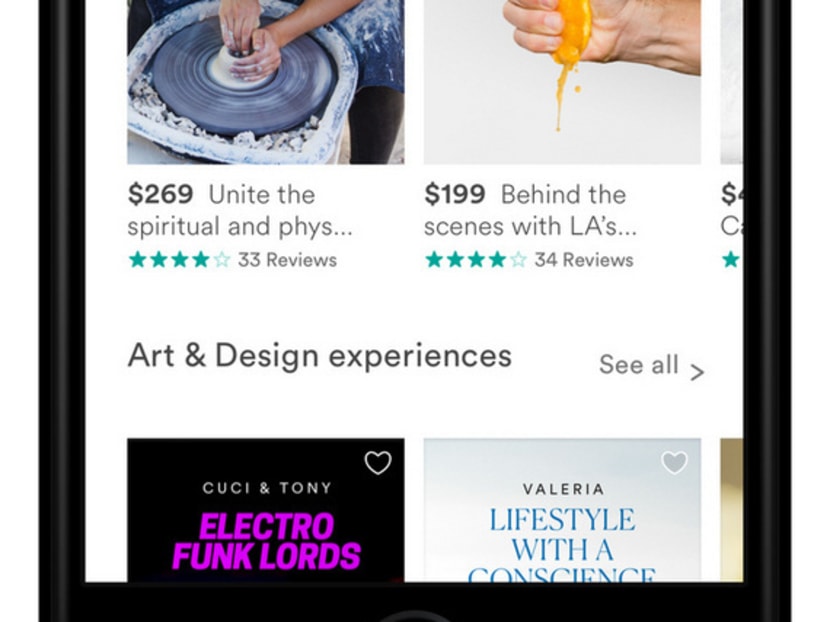
Task: Toggle favorite on Valeria's lifestyle experience
Action: pyautogui.click(x=672, y=463)
